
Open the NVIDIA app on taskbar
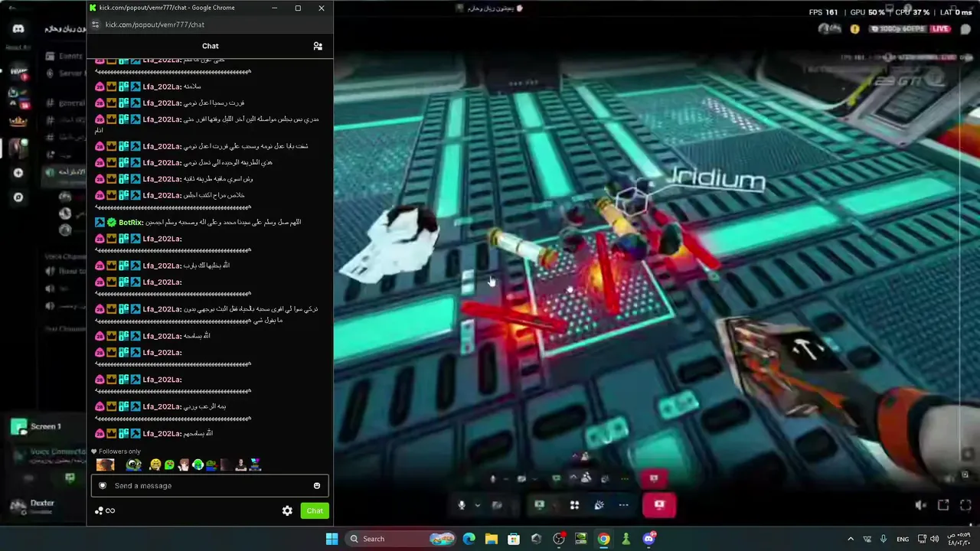point(581,539)
